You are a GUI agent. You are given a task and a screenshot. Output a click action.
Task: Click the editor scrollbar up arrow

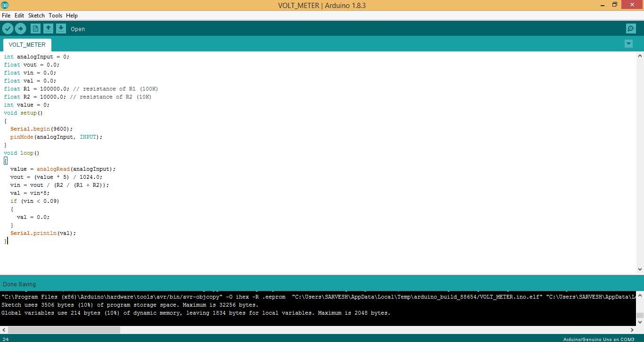[640, 56]
